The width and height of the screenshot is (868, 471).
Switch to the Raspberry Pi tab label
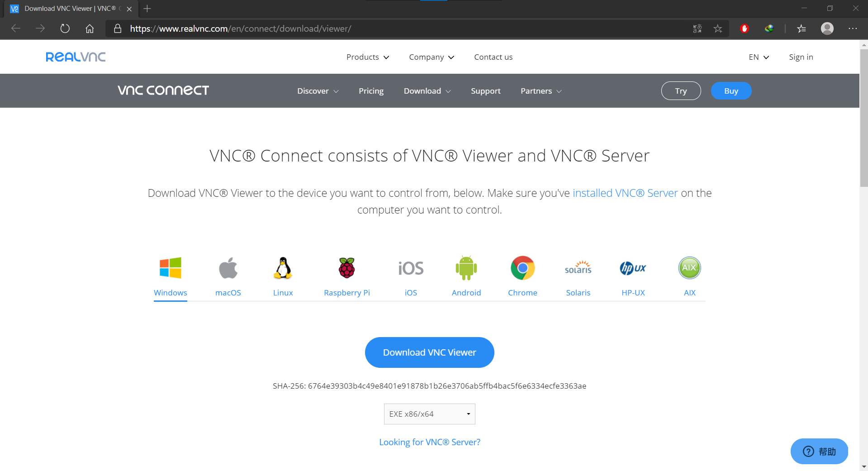[x=347, y=293]
